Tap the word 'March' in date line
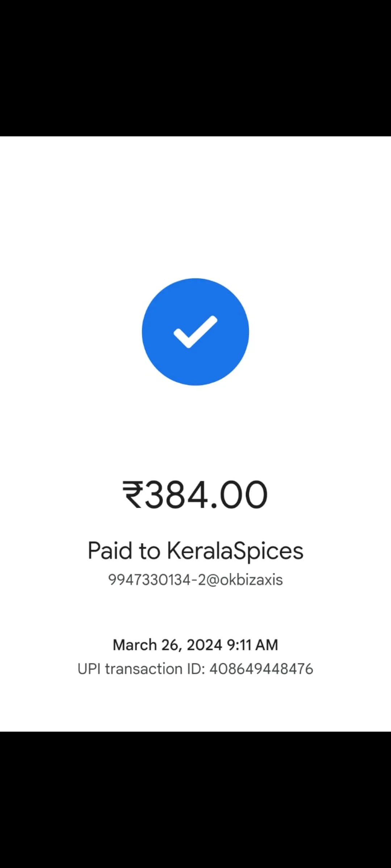 click(x=135, y=645)
